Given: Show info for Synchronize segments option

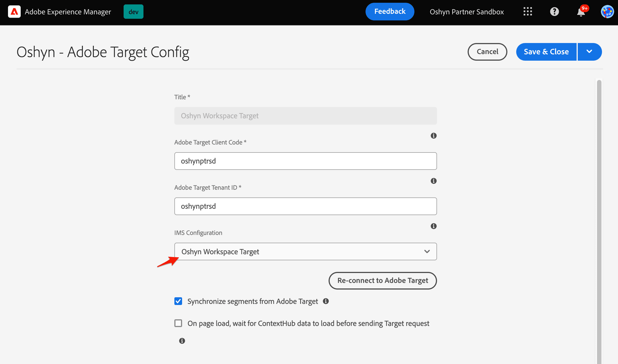Looking at the screenshot, I should (326, 301).
